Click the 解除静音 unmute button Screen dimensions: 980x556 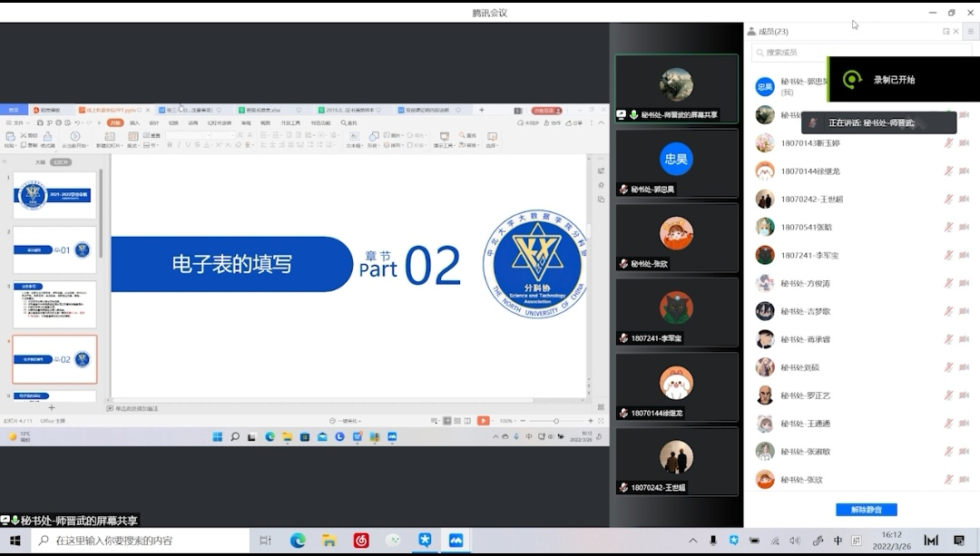[866, 510]
